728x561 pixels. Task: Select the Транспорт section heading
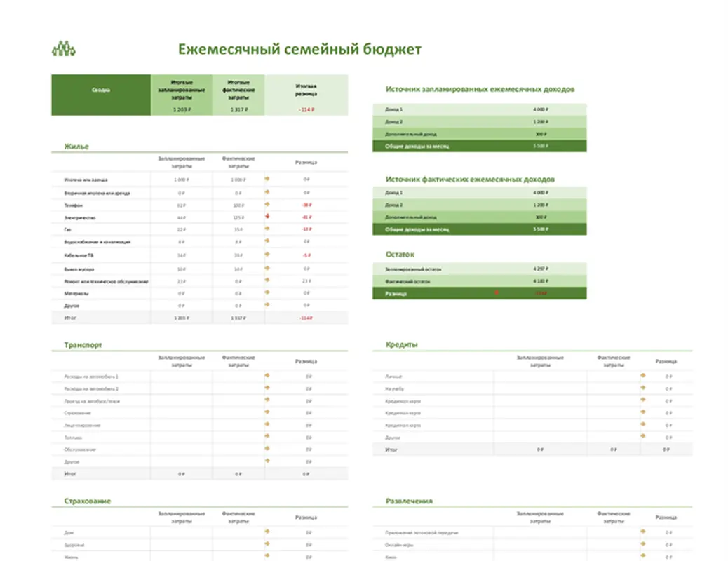pyautogui.click(x=83, y=345)
